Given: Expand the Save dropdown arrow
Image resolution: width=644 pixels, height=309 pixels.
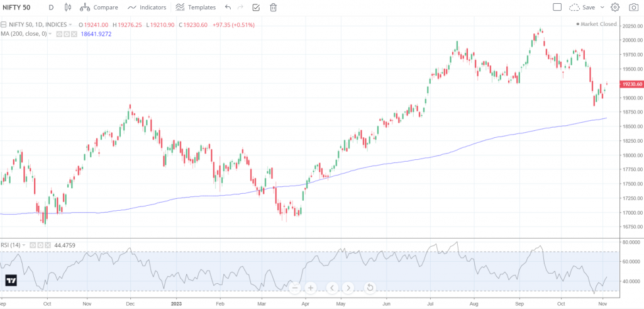Looking at the screenshot, I should click(x=602, y=8).
